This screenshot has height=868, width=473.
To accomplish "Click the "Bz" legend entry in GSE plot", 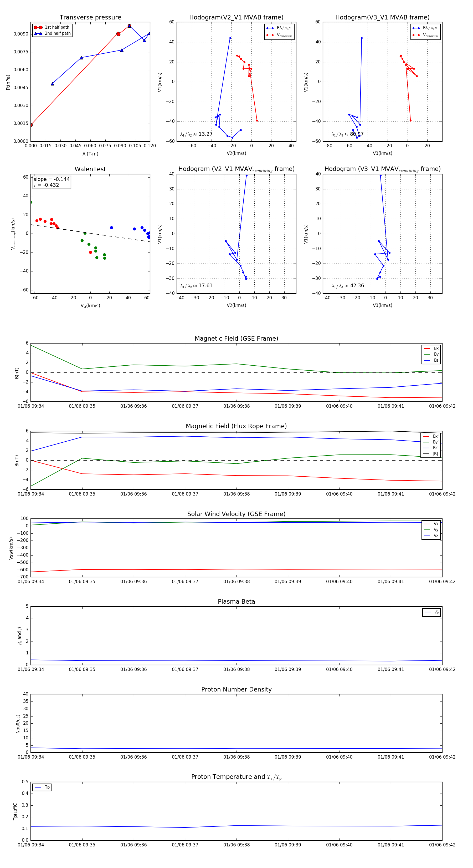I will tap(431, 360).
